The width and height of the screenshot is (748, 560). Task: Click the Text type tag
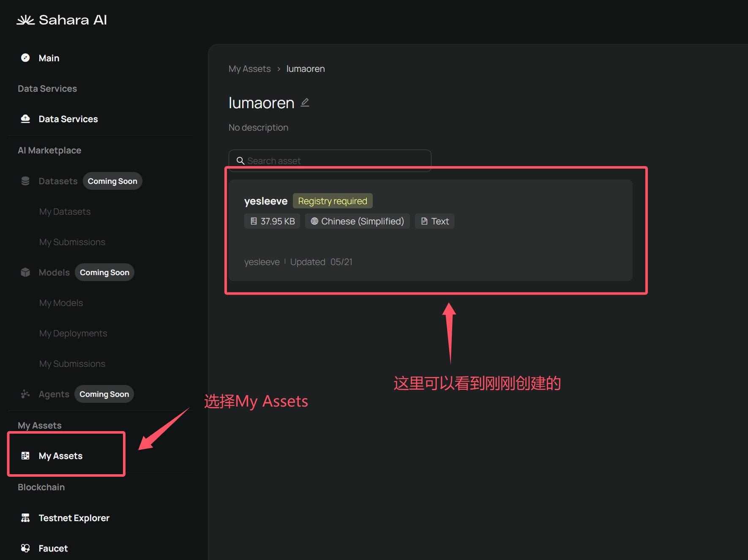[x=434, y=221]
